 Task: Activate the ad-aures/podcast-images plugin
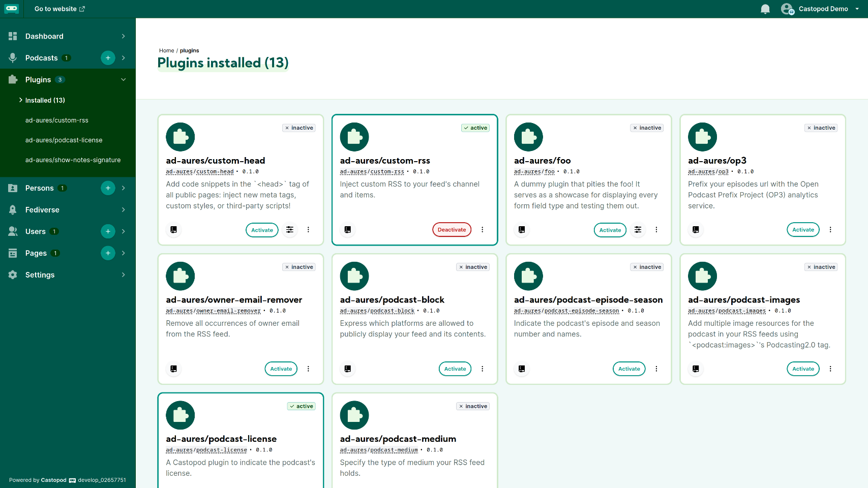[x=803, y=369]
